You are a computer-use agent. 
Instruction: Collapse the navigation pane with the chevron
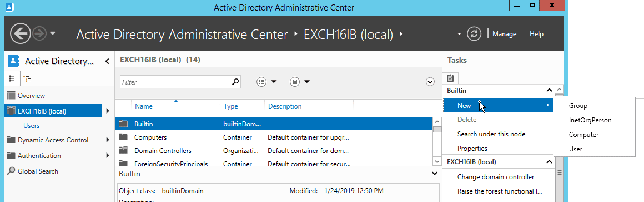pyautogui.click(x=107, y=62)
